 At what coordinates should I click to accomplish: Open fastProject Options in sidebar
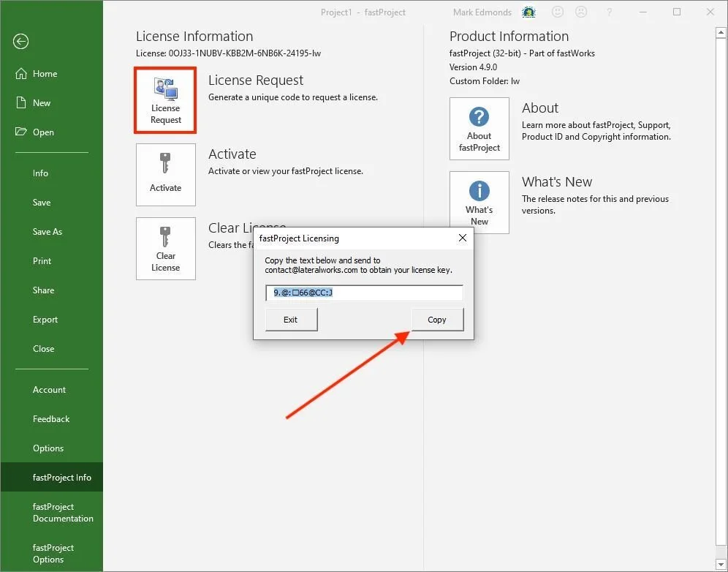pos(53,554)
